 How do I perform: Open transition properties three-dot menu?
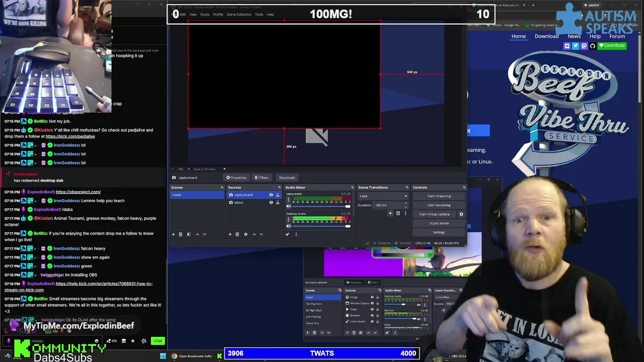coord(405,213)
